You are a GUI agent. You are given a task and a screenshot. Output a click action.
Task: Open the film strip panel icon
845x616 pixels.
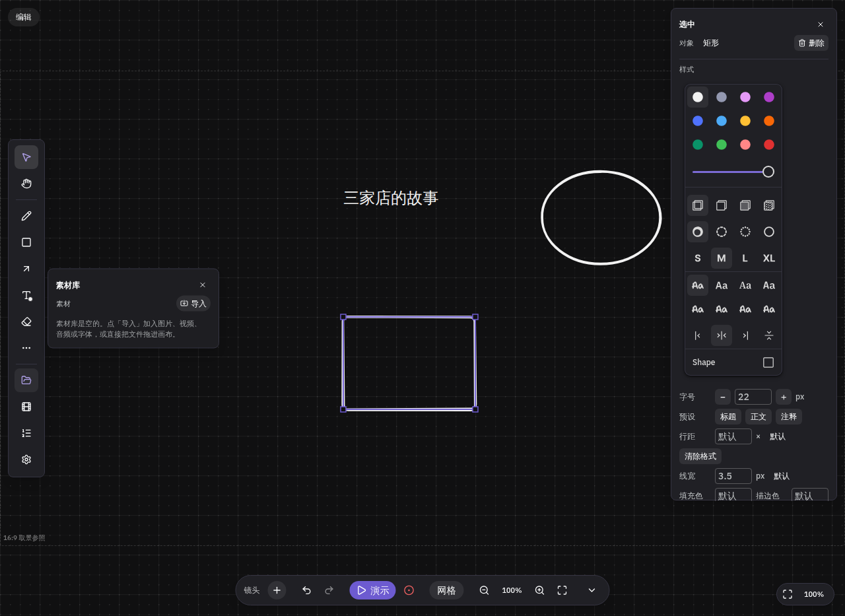point(26,407)
